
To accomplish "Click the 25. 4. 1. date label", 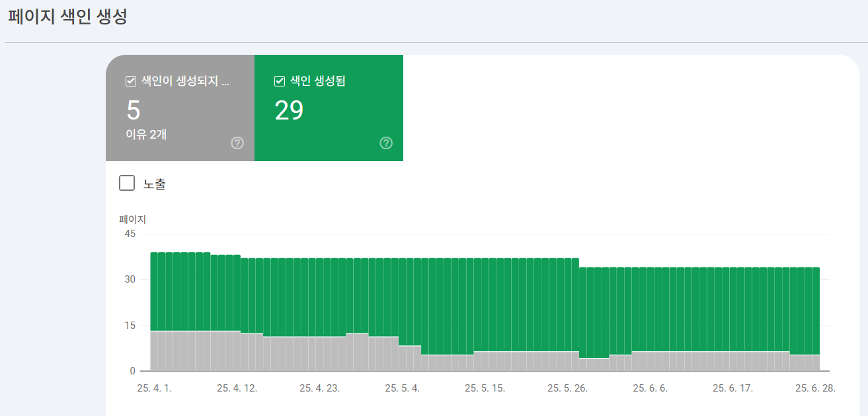I will [154, 388].
